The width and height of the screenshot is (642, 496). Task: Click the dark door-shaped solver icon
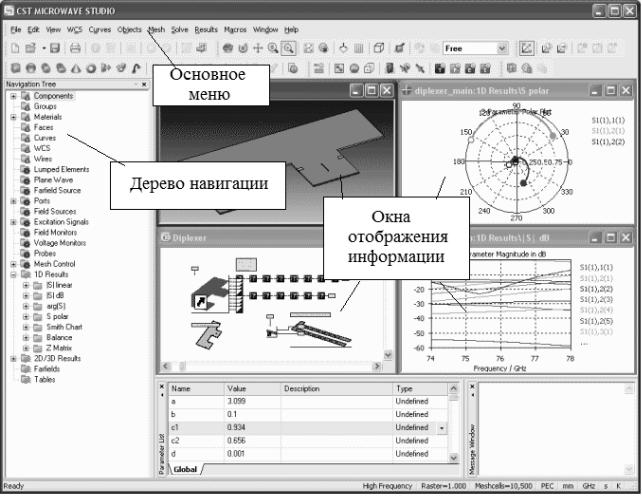click(x=390, y=68)
